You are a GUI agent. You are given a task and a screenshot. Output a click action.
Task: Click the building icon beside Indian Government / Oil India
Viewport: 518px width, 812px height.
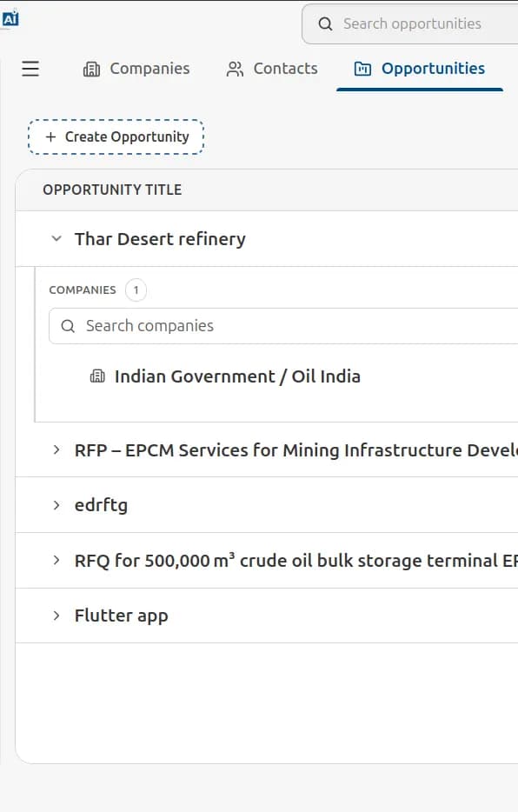click(97, 376)
